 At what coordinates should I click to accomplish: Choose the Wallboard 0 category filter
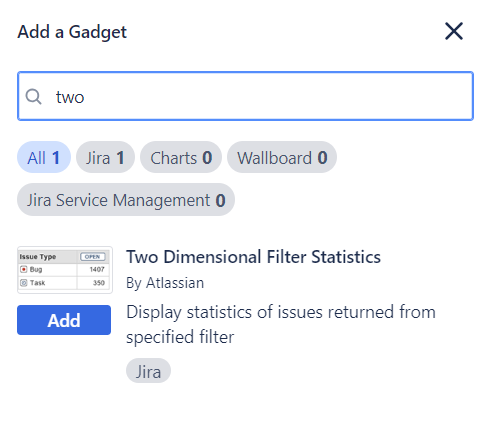tap(282, 157)
